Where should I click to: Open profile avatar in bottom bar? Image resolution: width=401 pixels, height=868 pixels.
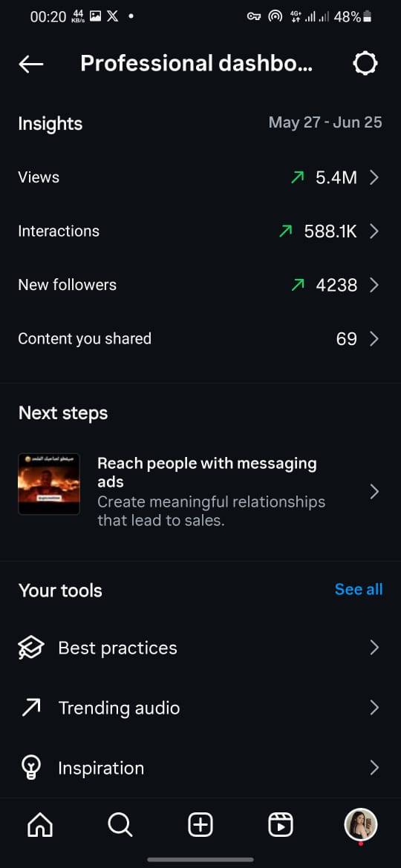tap(361, 825)
